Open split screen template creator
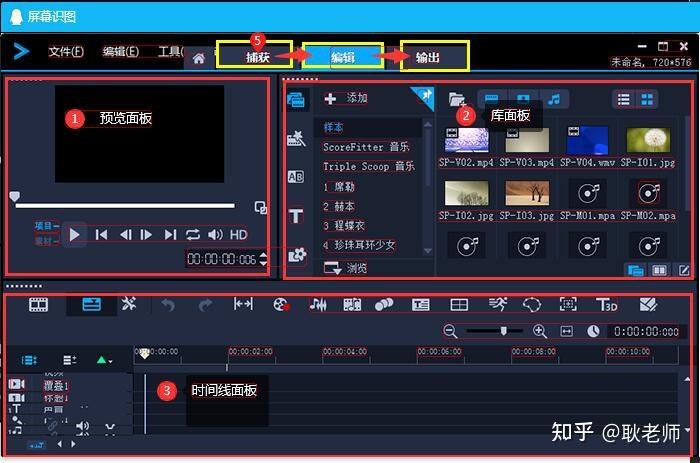The image size is (700, 463). (x=459, y=305)
